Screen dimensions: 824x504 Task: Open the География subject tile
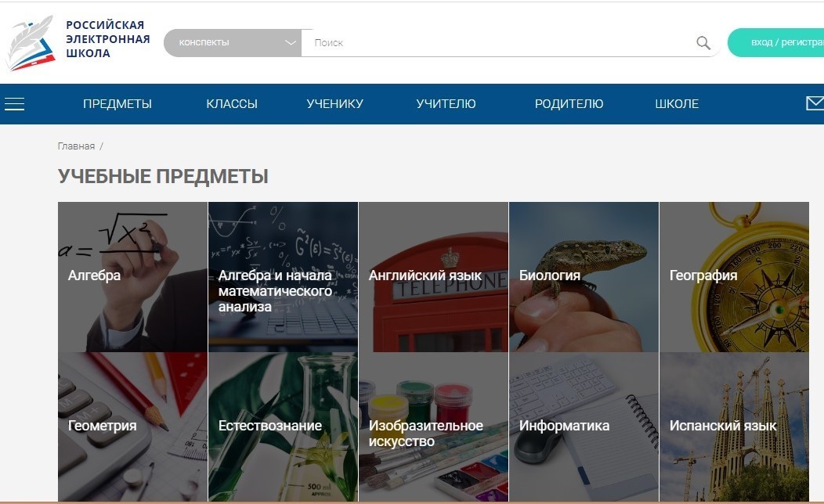coord(734,277)
